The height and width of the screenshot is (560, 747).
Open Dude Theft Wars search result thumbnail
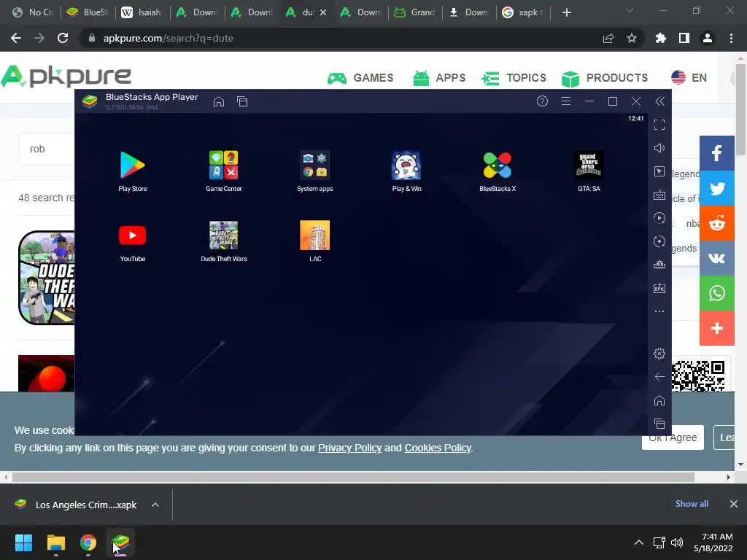47,278
